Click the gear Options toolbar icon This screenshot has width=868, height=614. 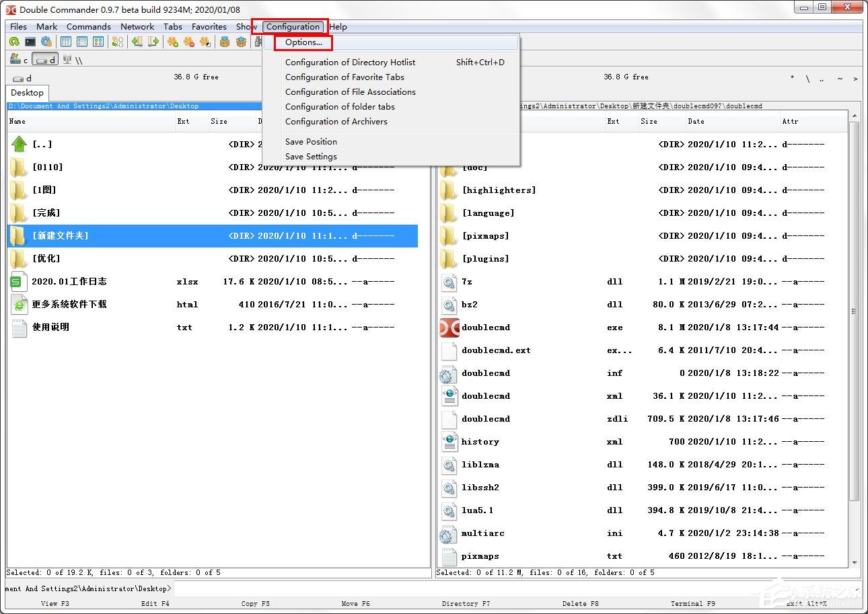coord(46,42)
